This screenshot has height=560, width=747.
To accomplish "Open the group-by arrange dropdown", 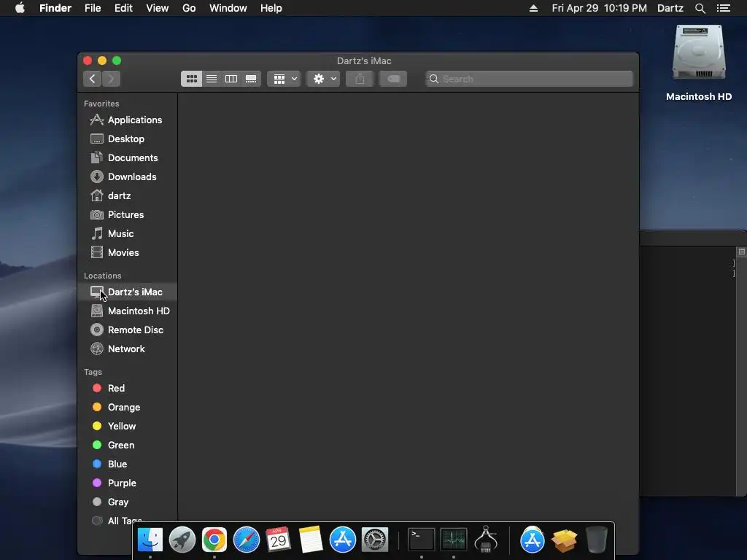I will [x=284, y=79].
